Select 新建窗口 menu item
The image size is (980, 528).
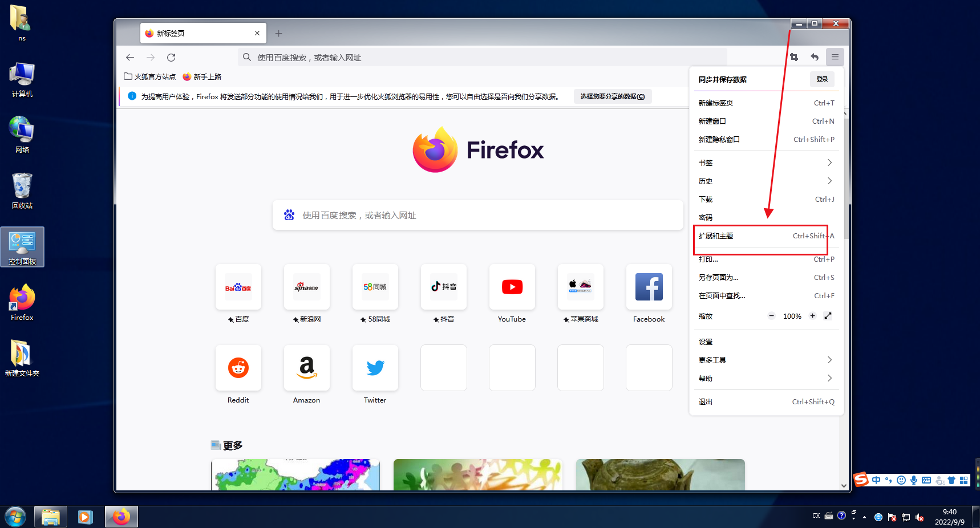tap(766, 121)
